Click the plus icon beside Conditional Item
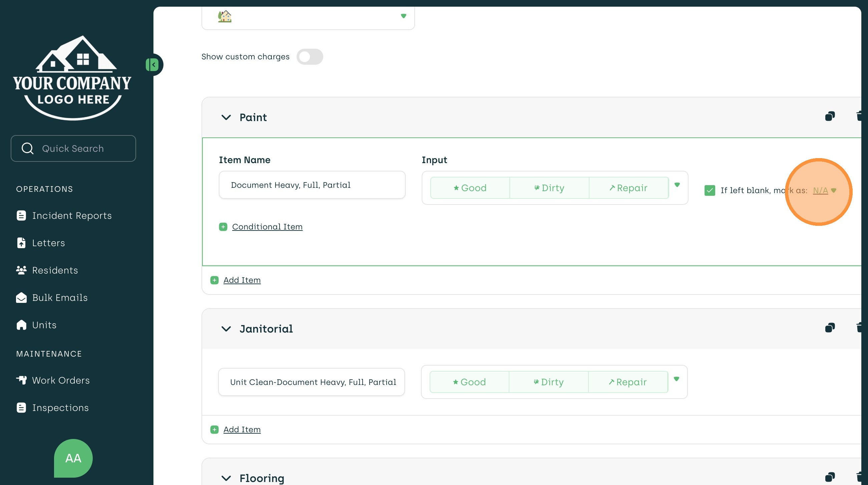Image resolution: width=868 pixels, height=485 pixels. pyautogui.click(x=223, y=227)
